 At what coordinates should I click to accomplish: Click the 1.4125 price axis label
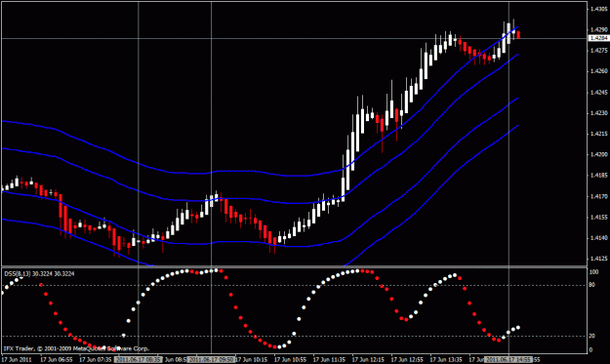click(599, 259)
